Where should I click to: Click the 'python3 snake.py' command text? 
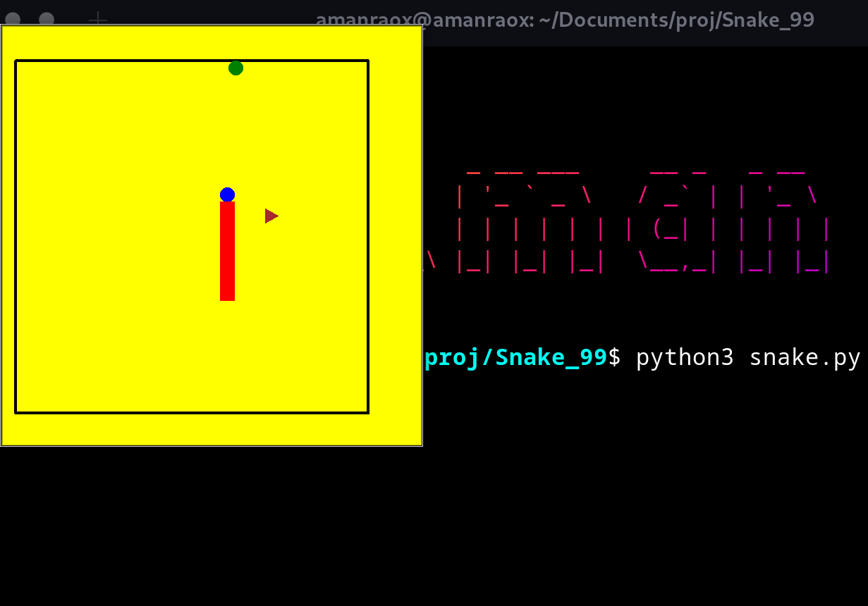pyautogui.click(x=747, y=357)
